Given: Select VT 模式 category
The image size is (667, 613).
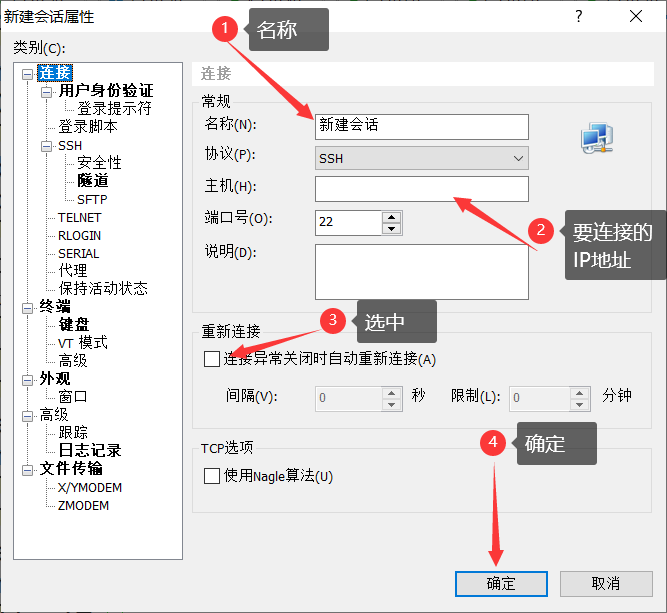Looking at the screenshot, I should 83,342.
